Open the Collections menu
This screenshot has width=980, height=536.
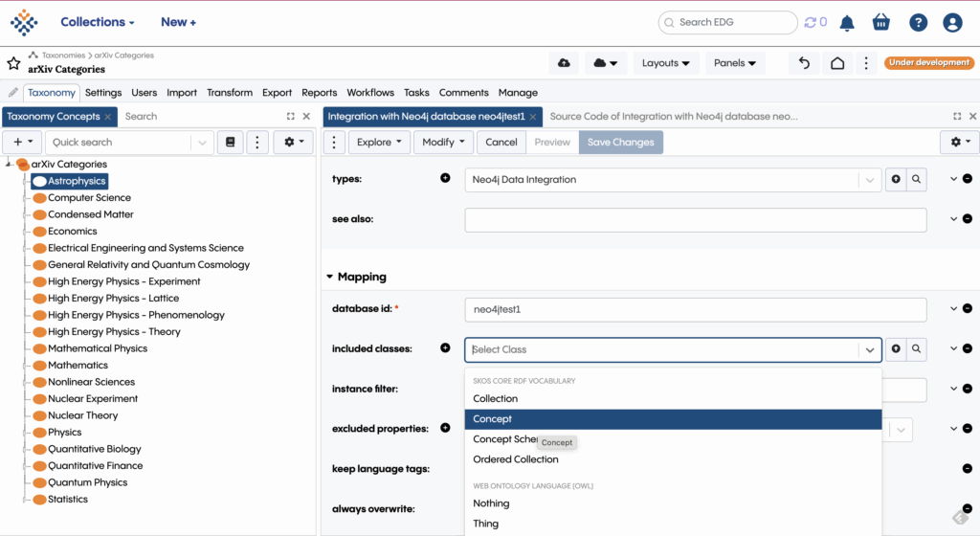click(97, 22)
